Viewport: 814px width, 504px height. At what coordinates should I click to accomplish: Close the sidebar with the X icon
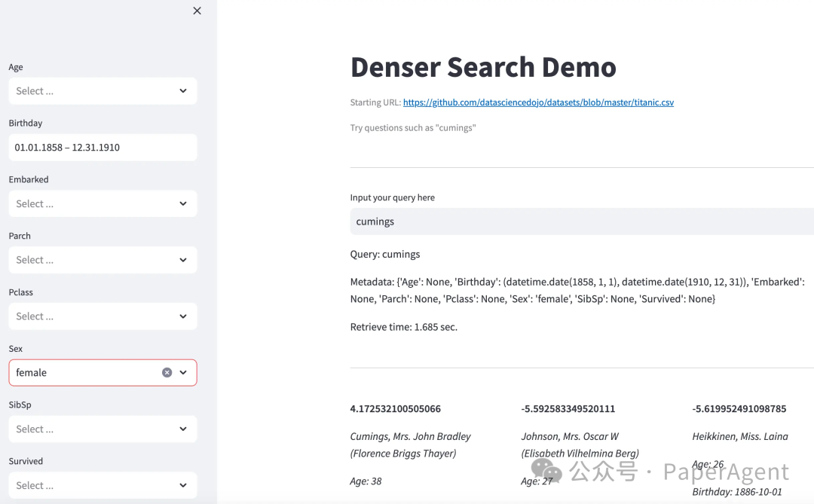(x=197, y=11)
